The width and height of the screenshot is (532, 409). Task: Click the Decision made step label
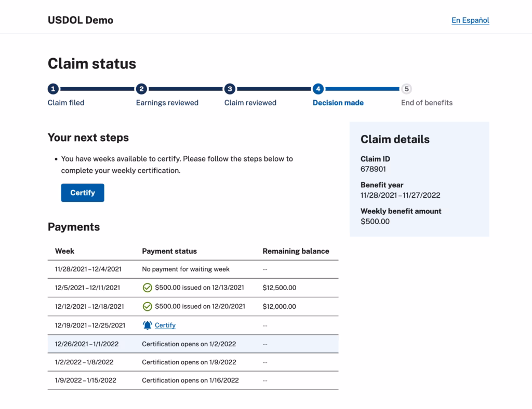pyautogui.click(x=338, y=102)
